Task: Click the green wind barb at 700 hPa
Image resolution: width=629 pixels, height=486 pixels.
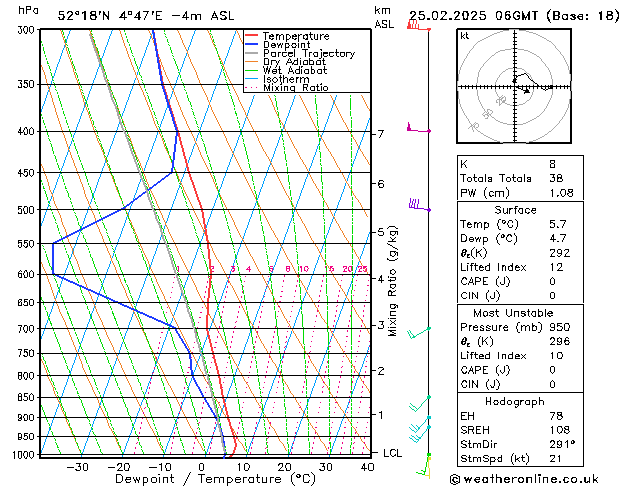Action: coord(419,333)
